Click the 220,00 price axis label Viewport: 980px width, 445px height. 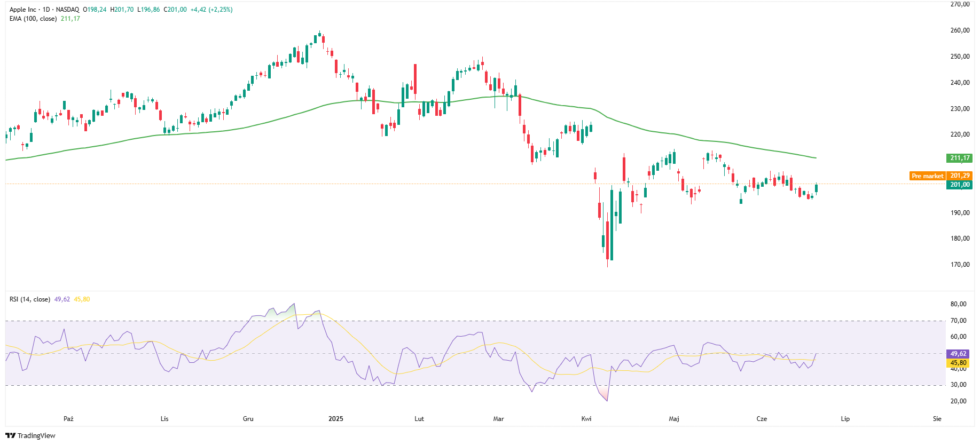tap(960, 134)
